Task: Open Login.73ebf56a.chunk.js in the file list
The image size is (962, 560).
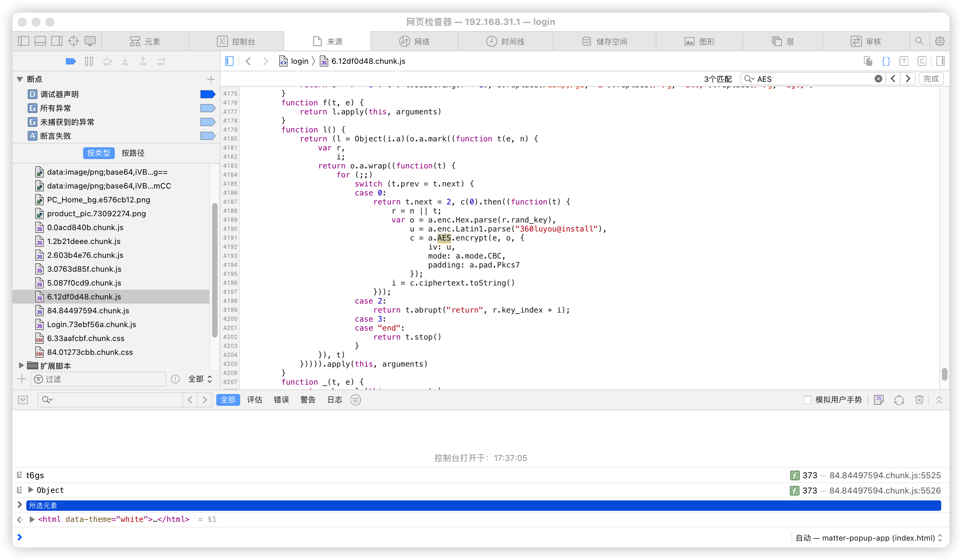Action: pyautogui.click(x=91, y=324)
